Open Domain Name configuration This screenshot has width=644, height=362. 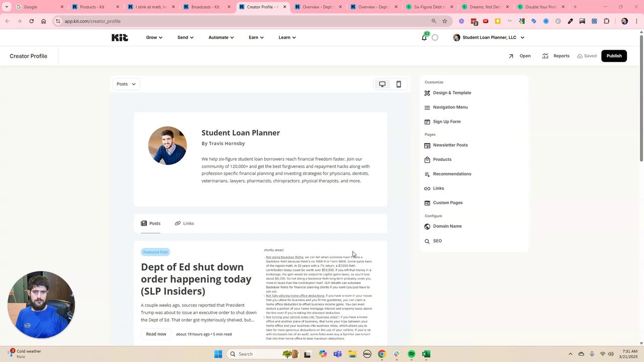pyautogui.click(x=443, y=226)
